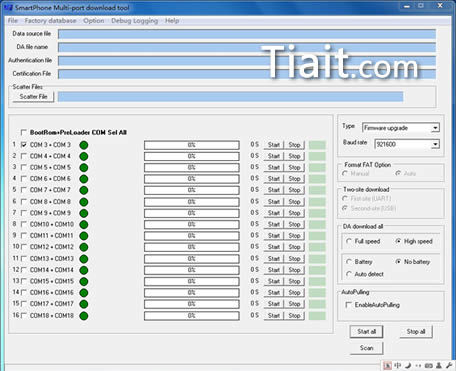Click the application icon in the title bar

click(x=8, y=7)
